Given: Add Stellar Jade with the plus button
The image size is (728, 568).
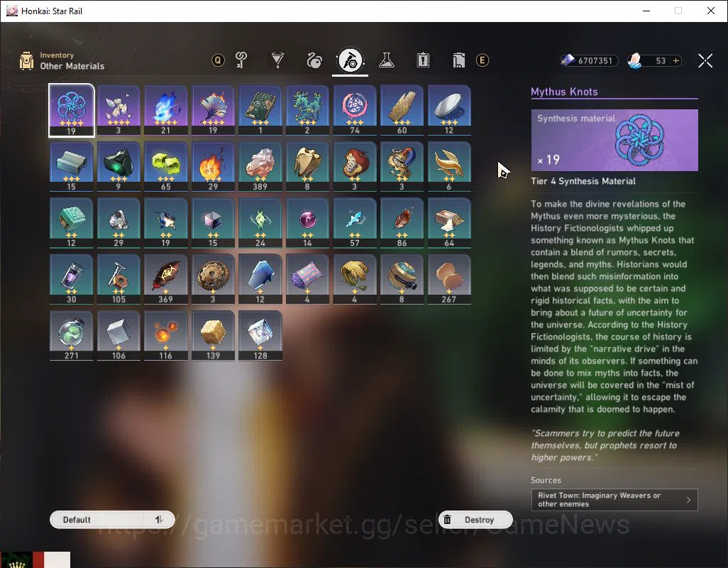Looking at the screenshot, I should pyautogui.click(x=676, y=61).
